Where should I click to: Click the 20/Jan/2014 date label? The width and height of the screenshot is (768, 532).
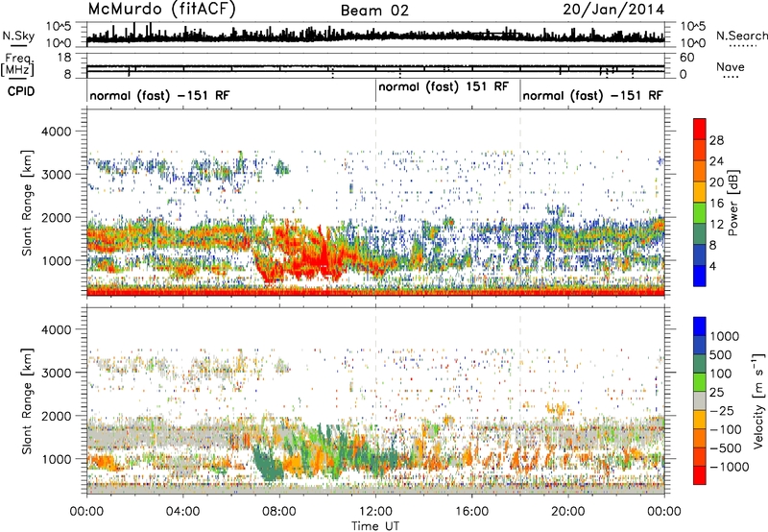click(613, 10)
